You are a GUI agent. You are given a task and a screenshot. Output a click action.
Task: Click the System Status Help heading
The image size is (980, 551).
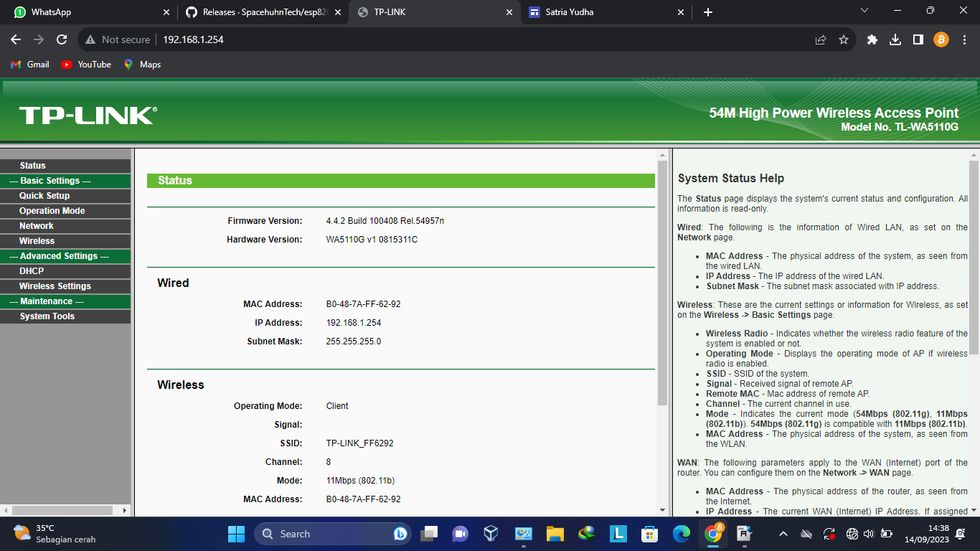731,179
